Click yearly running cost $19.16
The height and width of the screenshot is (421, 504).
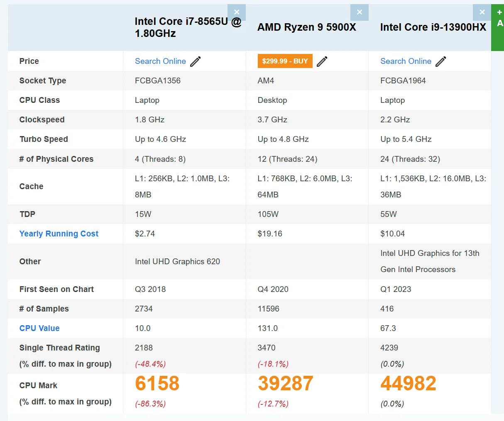click(x=270, y=234)
